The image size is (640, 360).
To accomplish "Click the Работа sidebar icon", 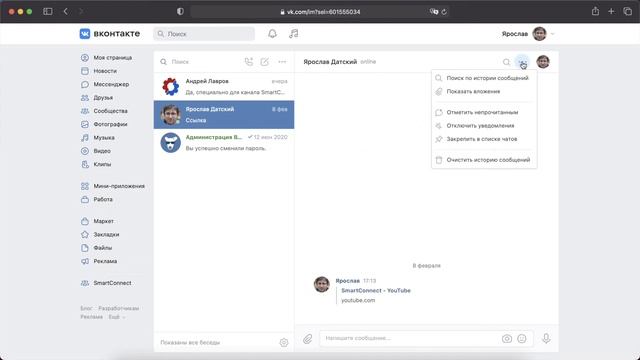I will point(84,200).
